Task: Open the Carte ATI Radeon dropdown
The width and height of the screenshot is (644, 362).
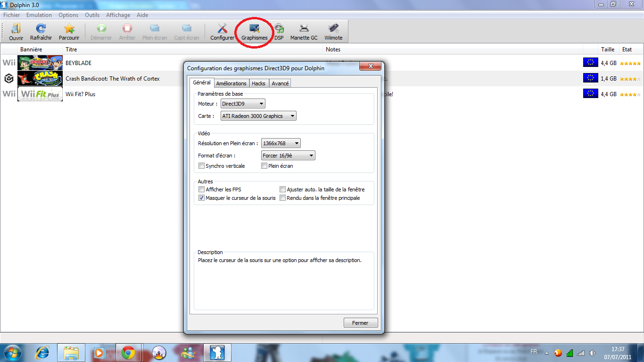Action: click(x=258, y=116)
